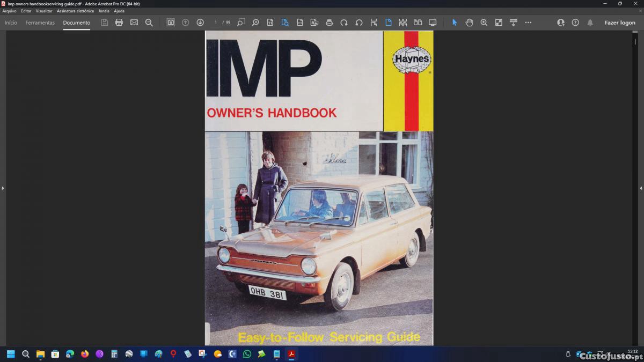Rotate the page clockwise

[344, 23]
